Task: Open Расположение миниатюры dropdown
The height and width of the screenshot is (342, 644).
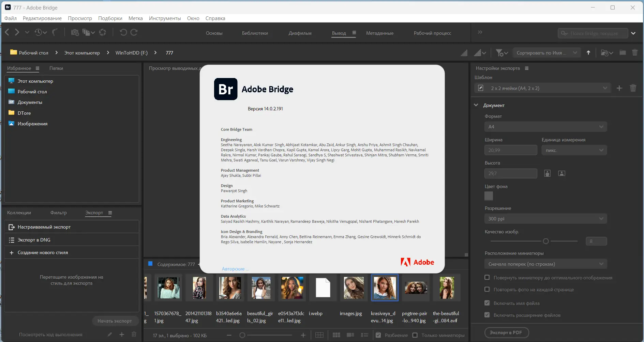Action: pos(545,264)
